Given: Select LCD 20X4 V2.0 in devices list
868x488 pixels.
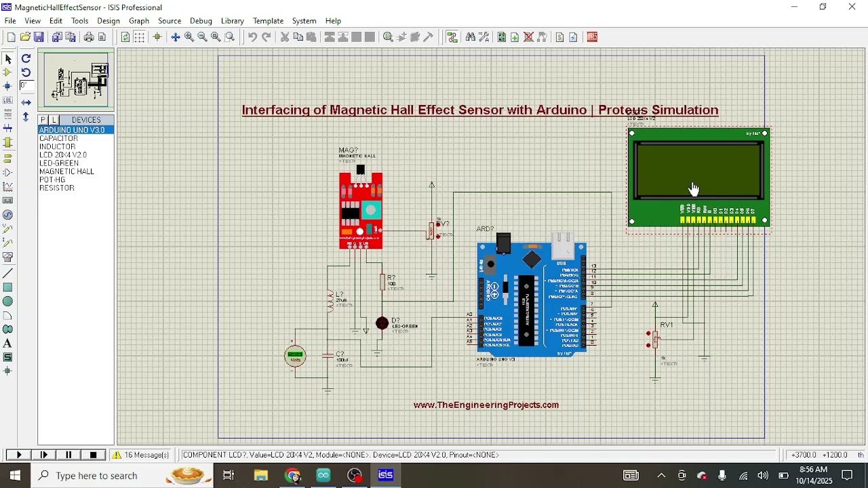Looking at the screenshot, I should coord(76,155).
